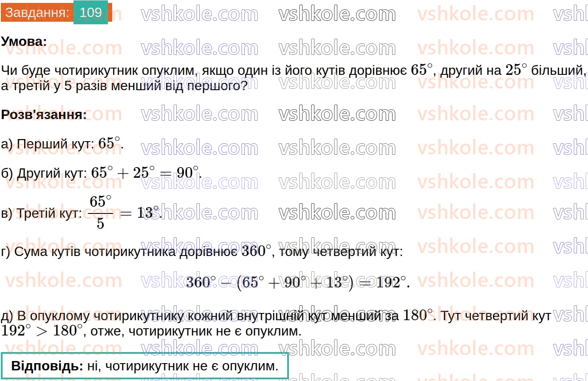Click the fraction 65° over 5
This screenshot has height=381, width=588.
click(x=101, y=212)
